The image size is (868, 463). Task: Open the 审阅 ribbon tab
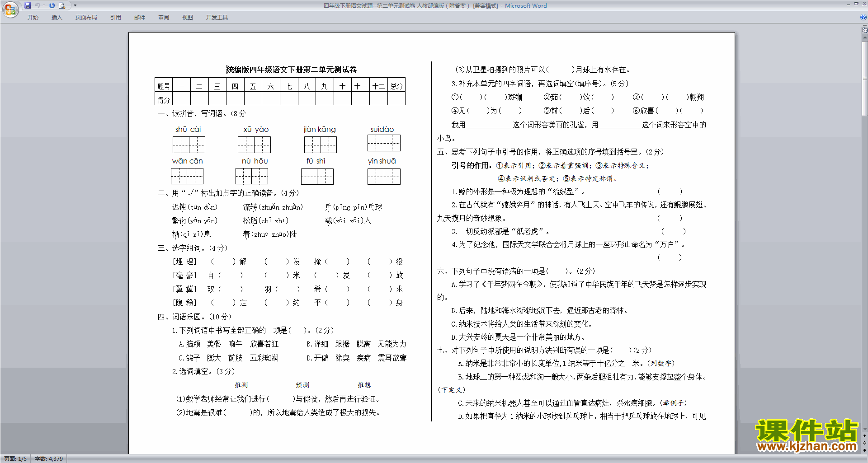tap(164, 17)
